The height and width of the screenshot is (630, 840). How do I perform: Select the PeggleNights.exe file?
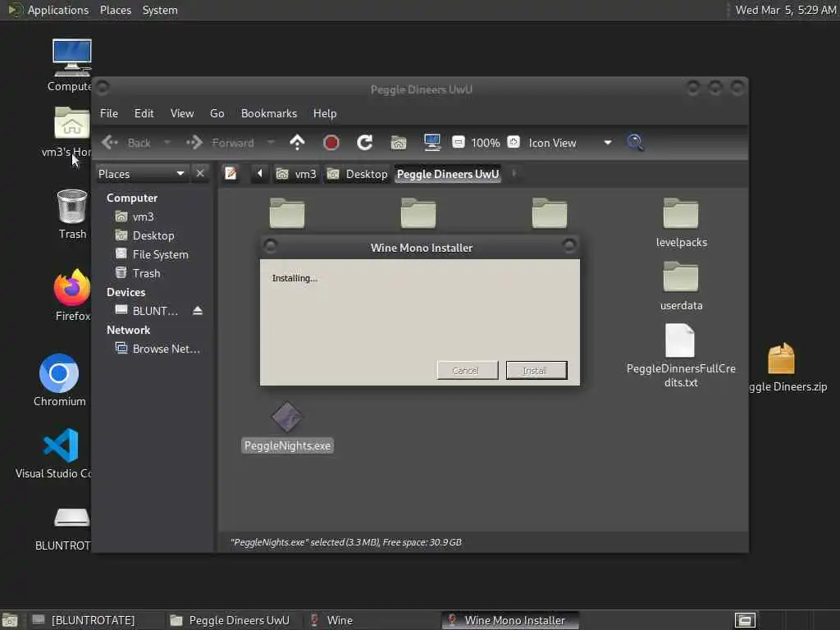coord(288,427)
